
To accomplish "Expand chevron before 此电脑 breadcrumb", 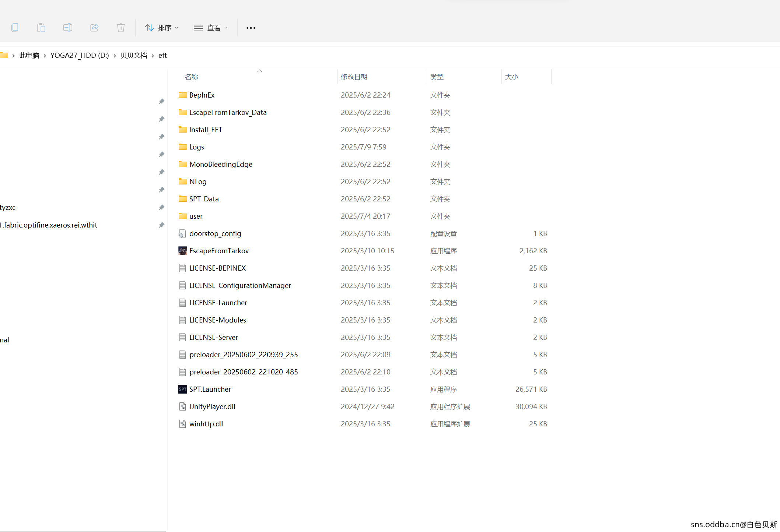I will point(13,56).
